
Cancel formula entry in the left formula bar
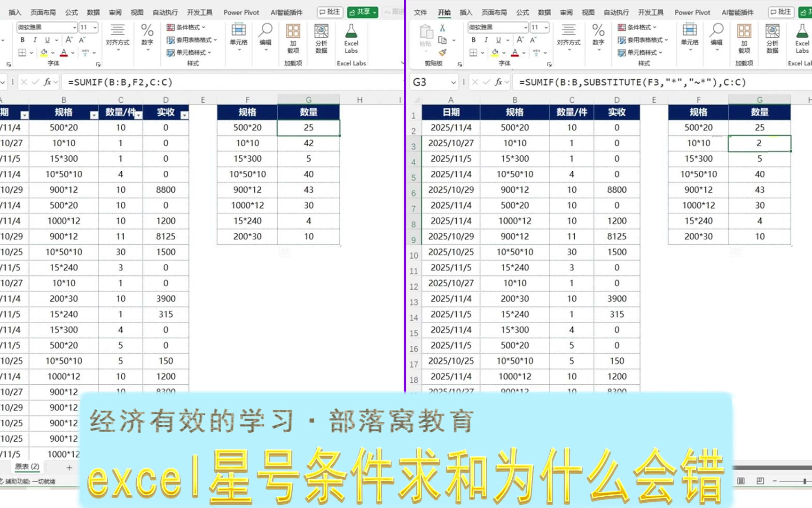pyautogui.click(x=24, y=82)
